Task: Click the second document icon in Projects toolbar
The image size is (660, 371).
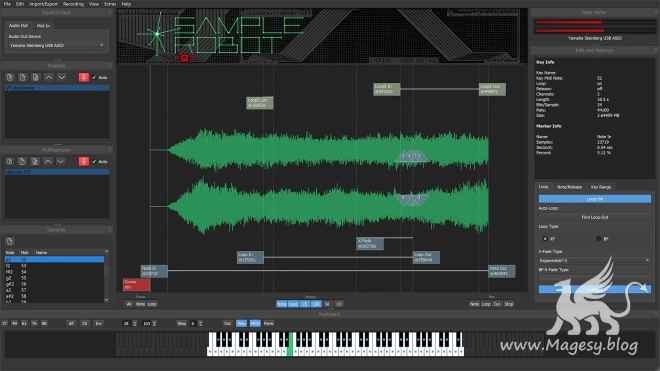Action: (x=23, y=77)
